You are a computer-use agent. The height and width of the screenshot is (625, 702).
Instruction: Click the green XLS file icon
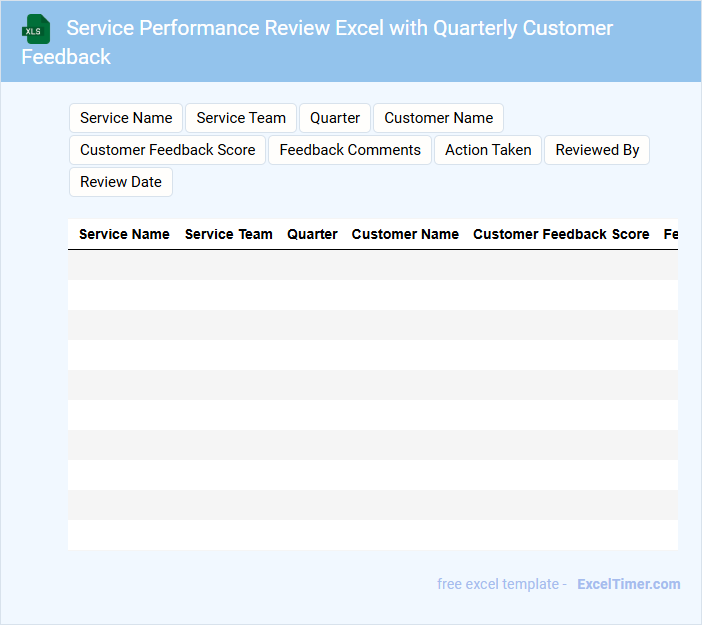[36, 29]
